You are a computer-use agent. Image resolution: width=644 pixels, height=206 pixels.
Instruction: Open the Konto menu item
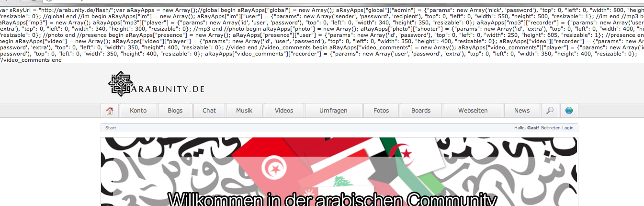coord(138,110)
